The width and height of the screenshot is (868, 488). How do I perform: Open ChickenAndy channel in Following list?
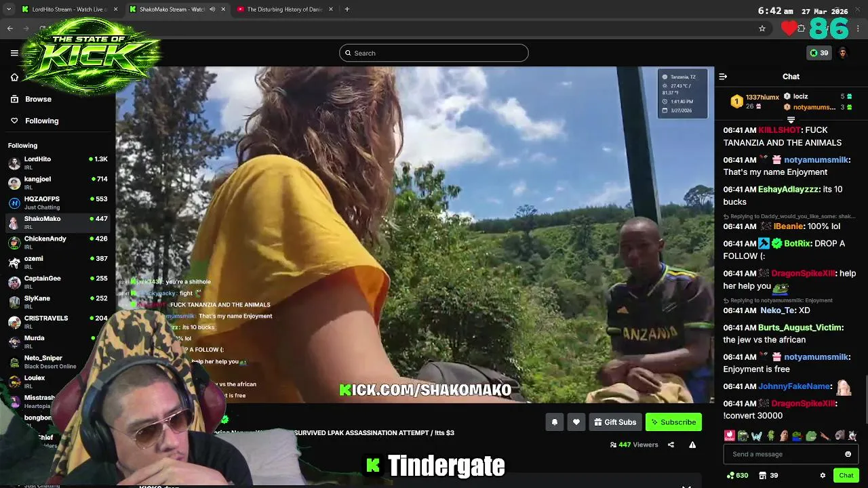click(x=58, y=242)
